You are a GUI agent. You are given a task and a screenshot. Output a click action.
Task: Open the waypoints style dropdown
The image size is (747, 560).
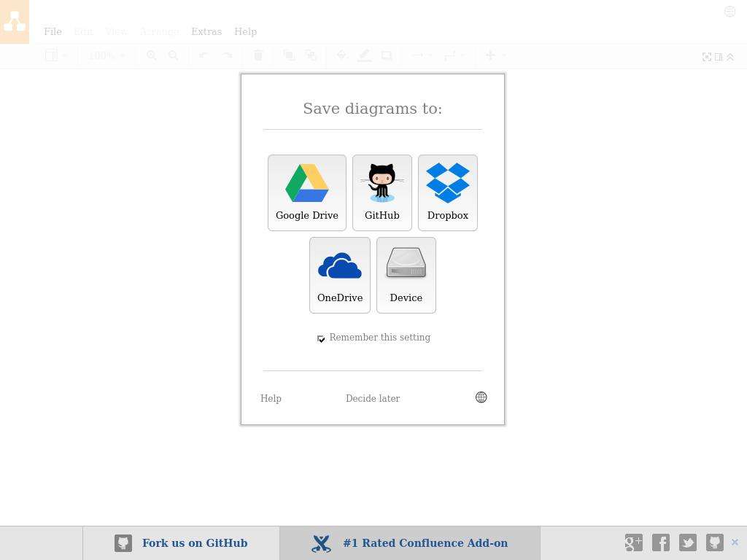(454, 55)
